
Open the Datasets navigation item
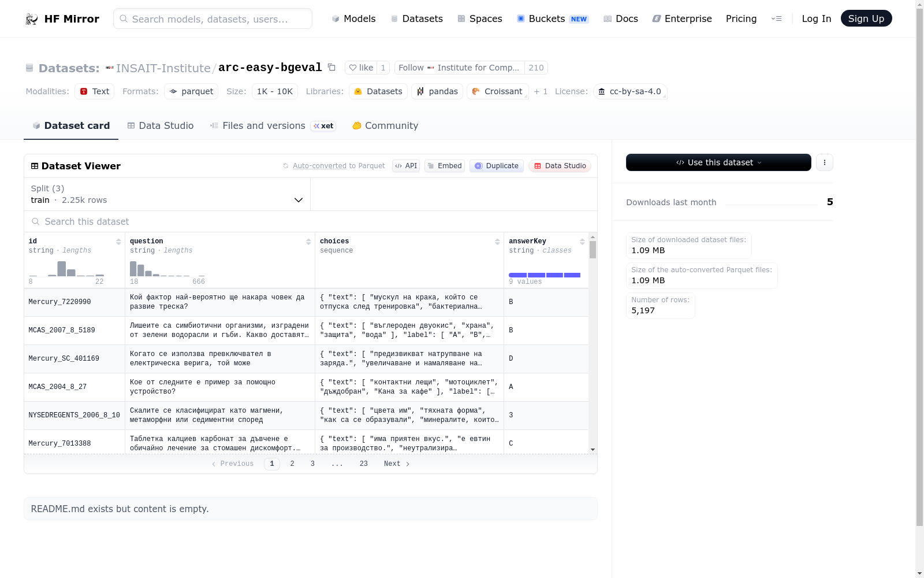point(417,18)
